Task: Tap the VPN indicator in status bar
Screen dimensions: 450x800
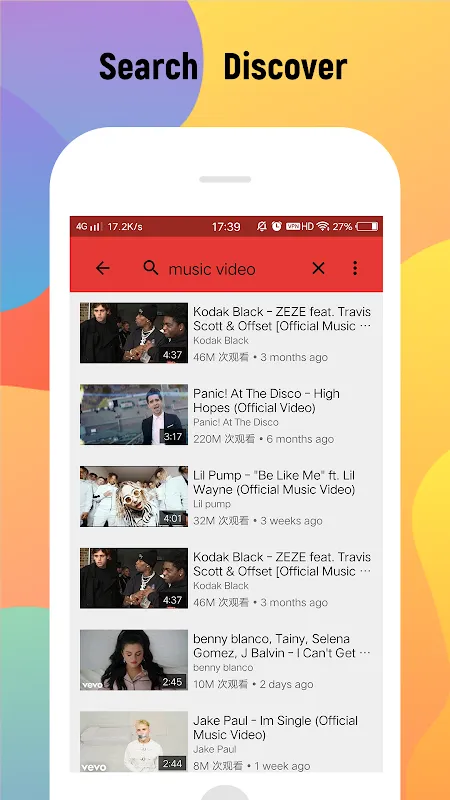Action: pyautogui.click(x=293, y=227)
